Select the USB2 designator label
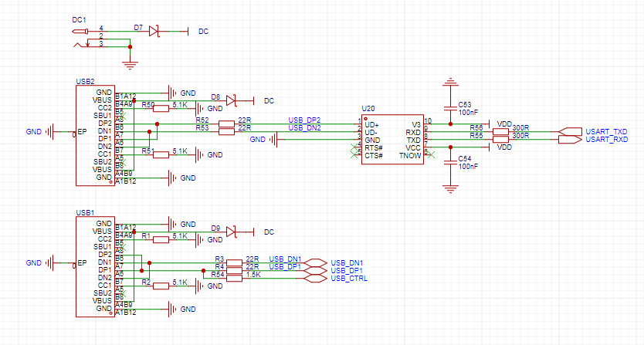 point(85,82)
